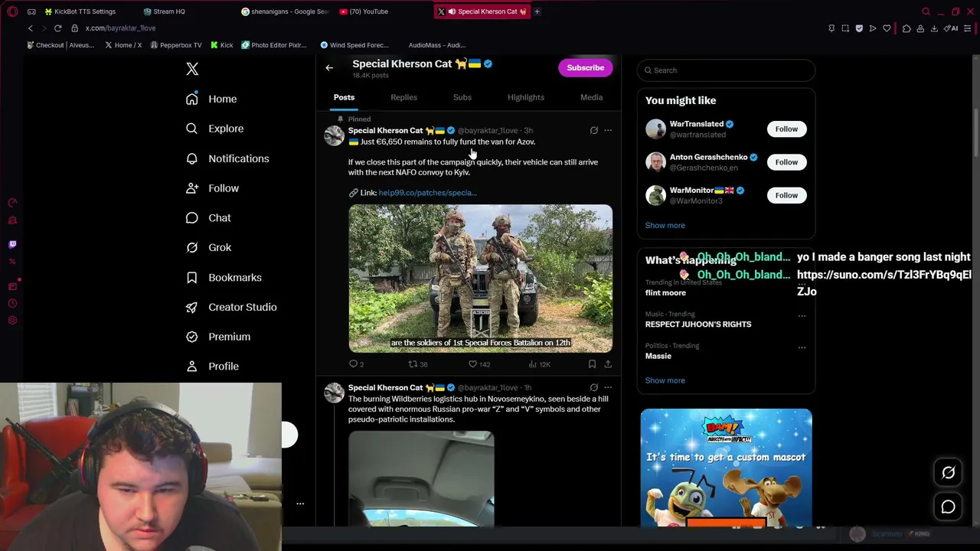980x551 pixels.
Task: Open the deals percent icon in the sidebar
Action: pos(12,262)
